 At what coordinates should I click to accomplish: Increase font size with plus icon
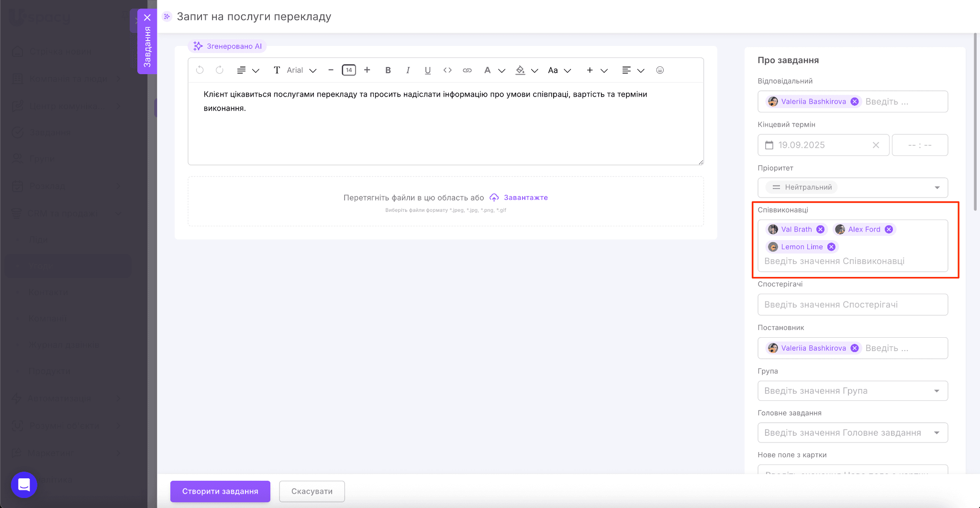click(x=367, y=70)
